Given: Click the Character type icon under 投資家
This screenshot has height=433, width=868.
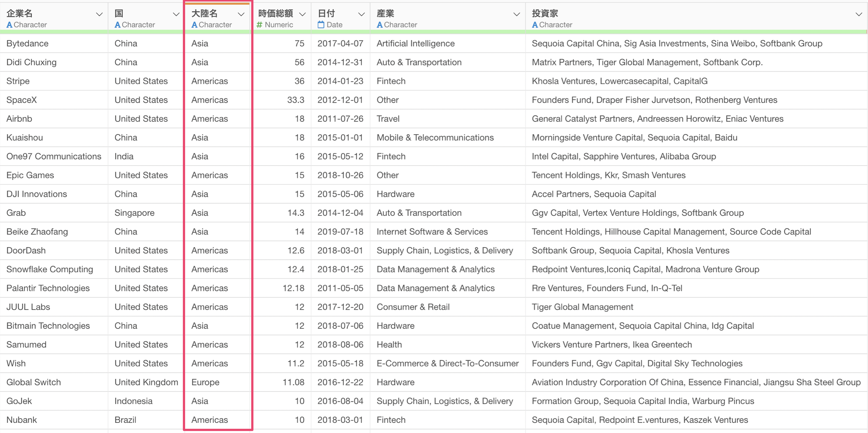Looking at the screenshot, I should 535,25.
